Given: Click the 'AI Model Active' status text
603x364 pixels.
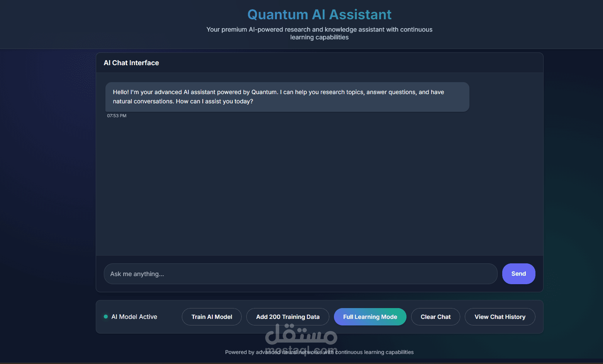Looking at the screenshot, I should [x=134, y=317].
